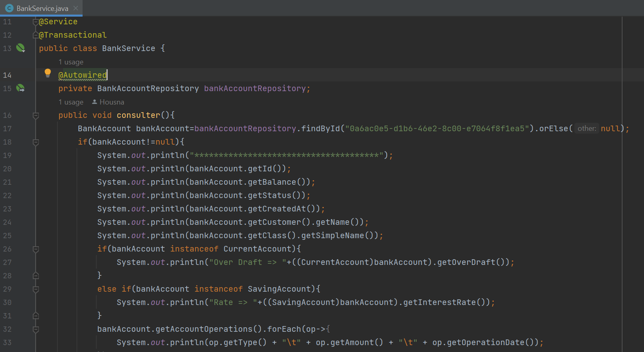This screenshot has height=352, width=644.
Task: Click fold end marker on line 28
Action: click(x=36, y=276)
